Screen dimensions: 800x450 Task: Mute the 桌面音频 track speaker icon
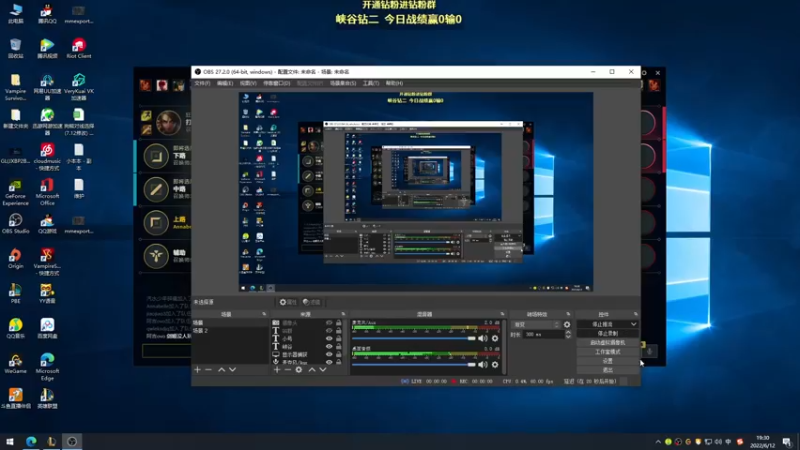(483, 364)
